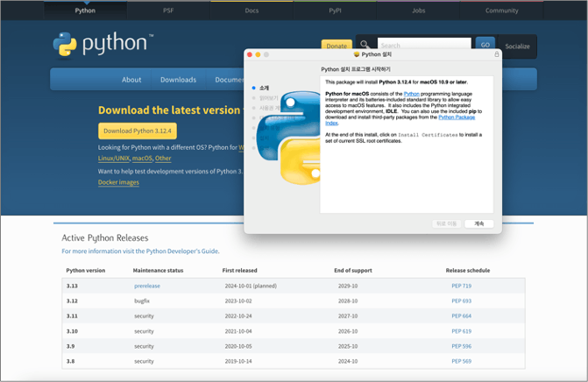
Task: Click the lock icon in installer title bar
Action: (x=497, y=54)
